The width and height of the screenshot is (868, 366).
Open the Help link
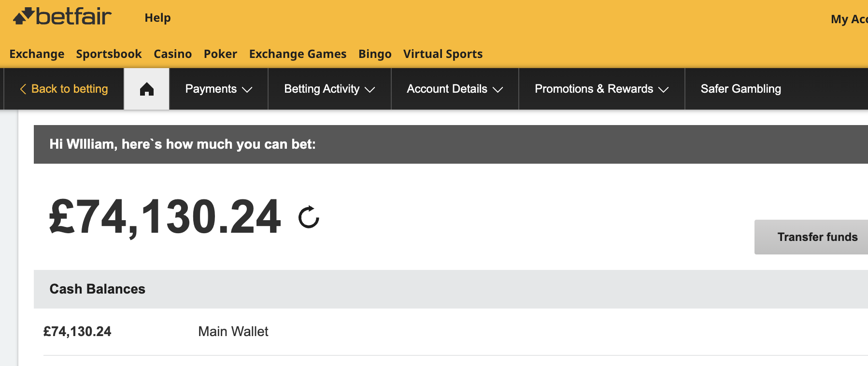coord(157,18)
